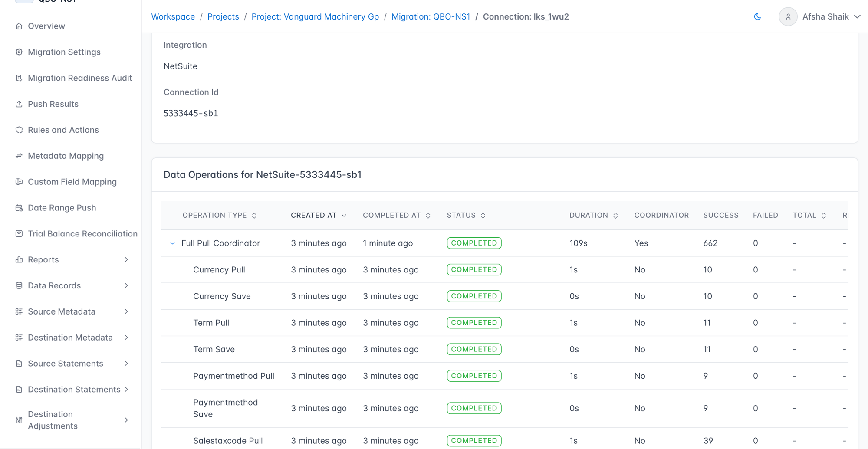Click the Date Range Push calendar icon
The height and width of the screenshot is (449, 868).
pos(19,208)
